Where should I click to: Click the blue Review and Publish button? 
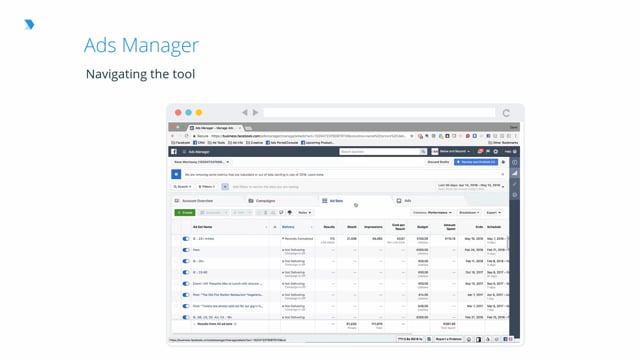coord(476,162)
